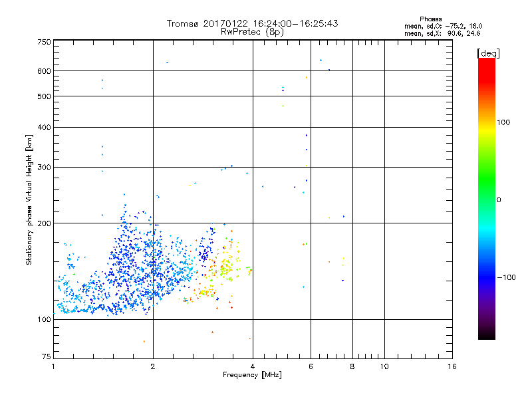Click the '16' x-axis tick label
Image resolution: width=532 pixels, height=399 pixels.
pyautogui.click(x=452, y=366)
